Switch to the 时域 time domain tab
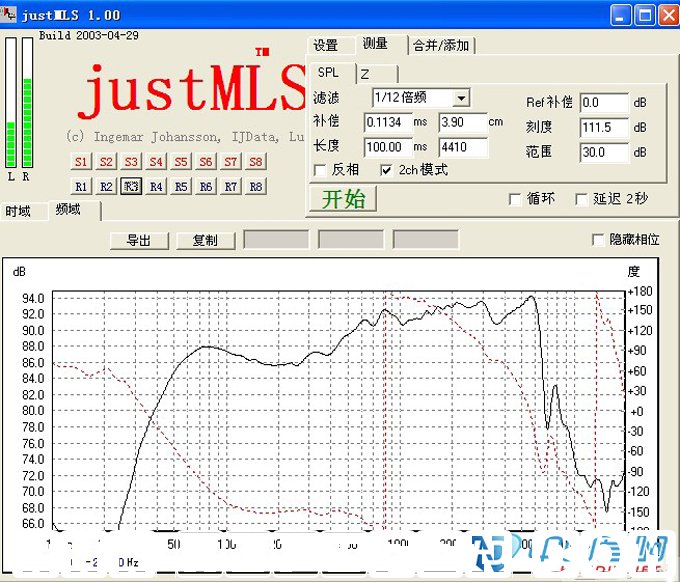Screen dimensions: 680x582 click(18, 212)
